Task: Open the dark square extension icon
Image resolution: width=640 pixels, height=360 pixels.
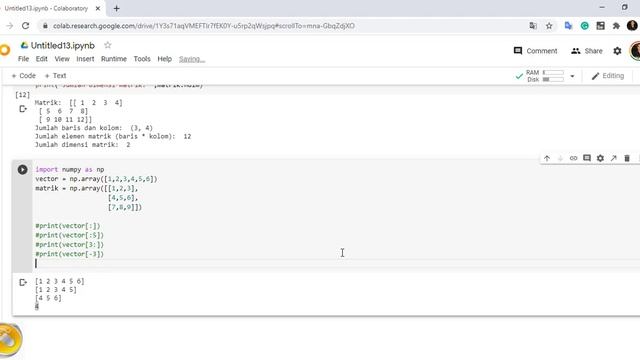Action: coord(600,26)
